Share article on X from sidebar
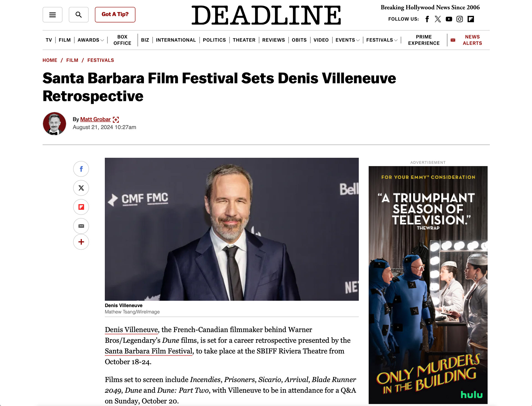 click(x=81, y=188)
